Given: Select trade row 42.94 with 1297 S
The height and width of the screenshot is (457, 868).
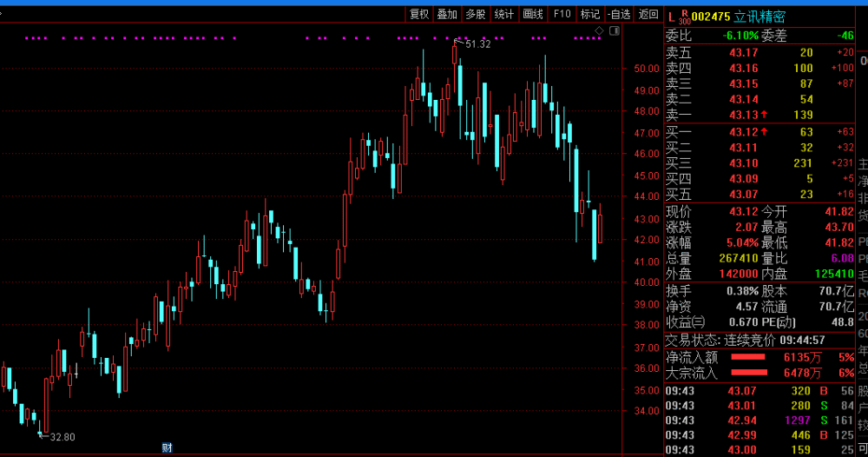Looking at the screenshot, I should 759,421.
